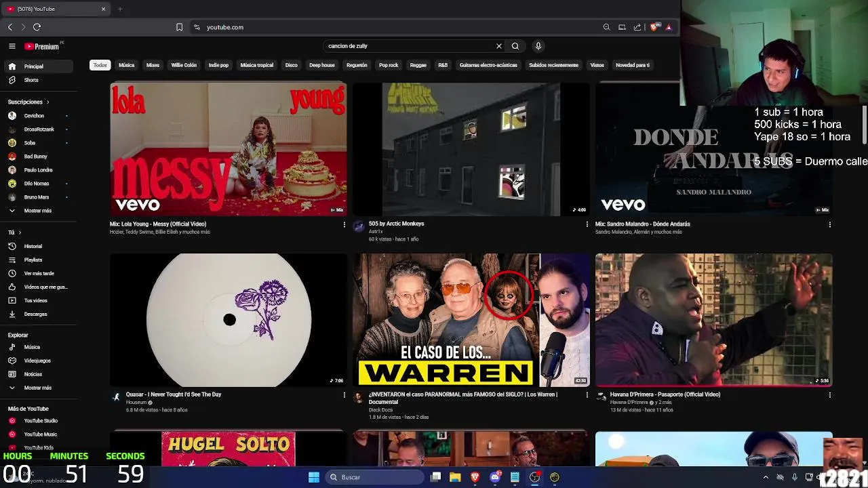Select the Reguetón filter chip
This screenshot has height=488, width=868.
(357, 65)
